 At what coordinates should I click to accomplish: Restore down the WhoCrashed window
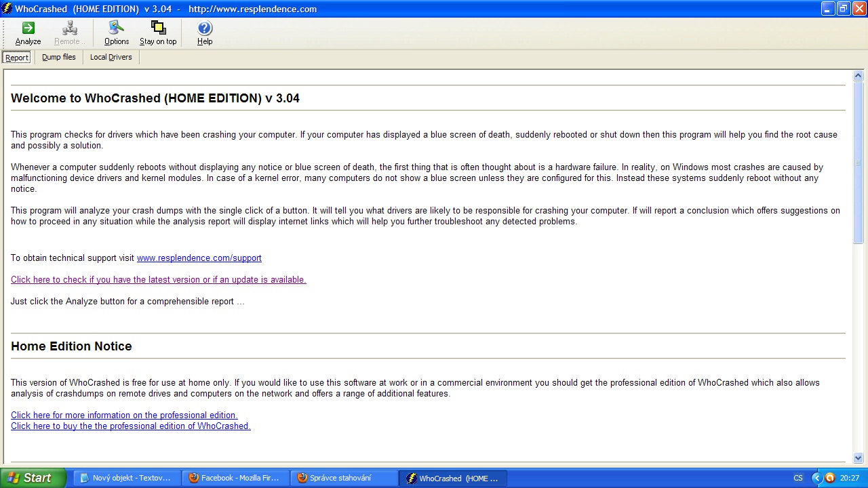pyautogui.click(x=844, y=9)
